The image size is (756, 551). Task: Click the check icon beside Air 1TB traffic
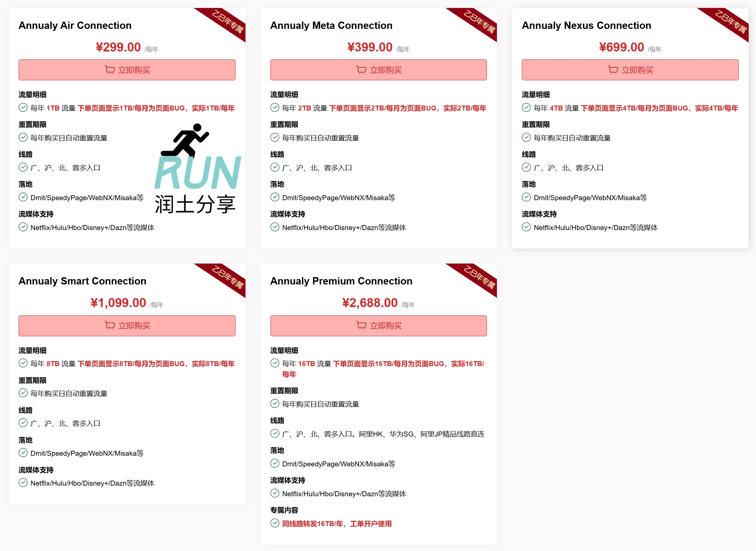pyautogui.click(x=23, y=108)
